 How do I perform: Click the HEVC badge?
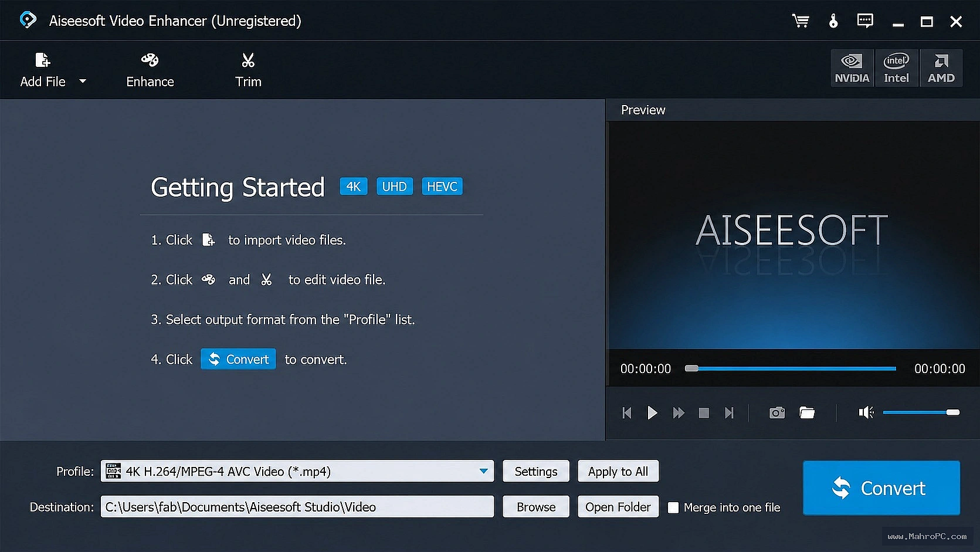coord(442,187)
